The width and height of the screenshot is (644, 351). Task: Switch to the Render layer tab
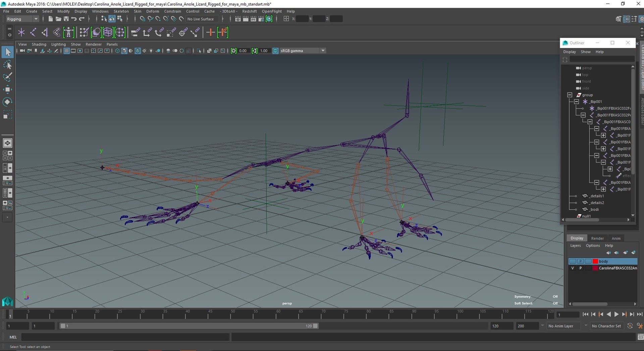[597, 238]
